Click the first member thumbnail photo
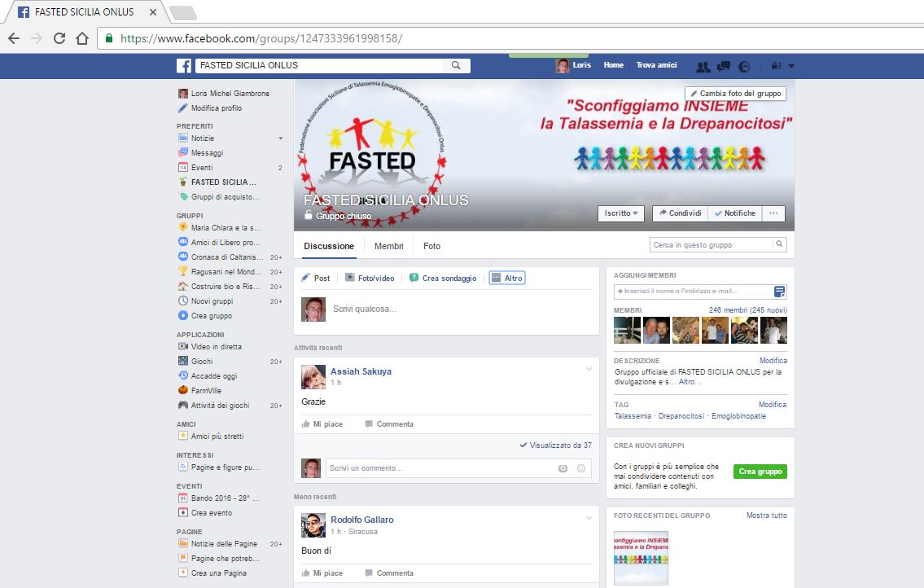The height and width of the screenshot is (588, 924). 627,331
